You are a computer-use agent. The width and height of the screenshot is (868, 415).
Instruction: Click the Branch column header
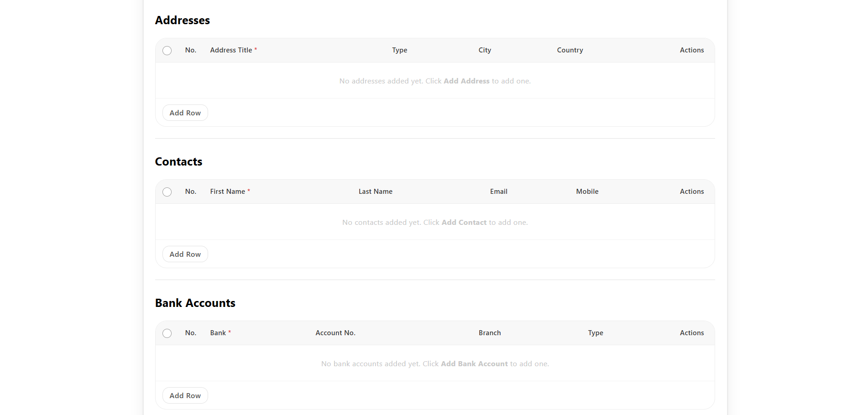coord(490,333)
